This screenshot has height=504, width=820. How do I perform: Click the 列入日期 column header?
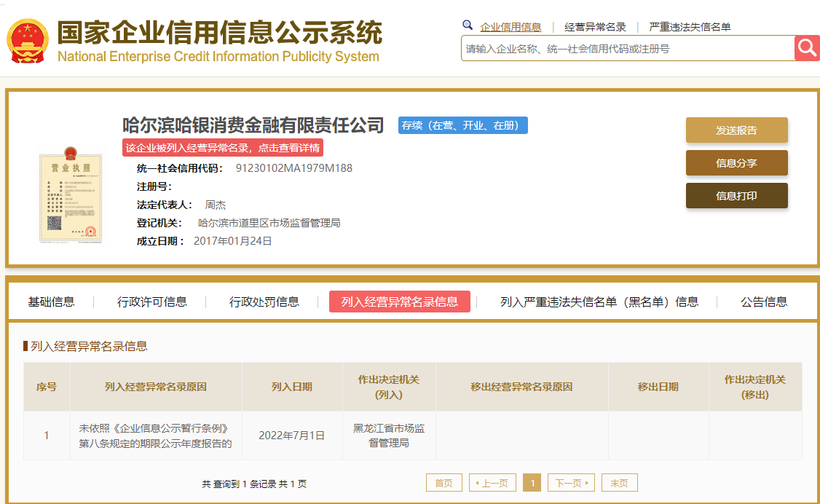(x=292, y=387)
